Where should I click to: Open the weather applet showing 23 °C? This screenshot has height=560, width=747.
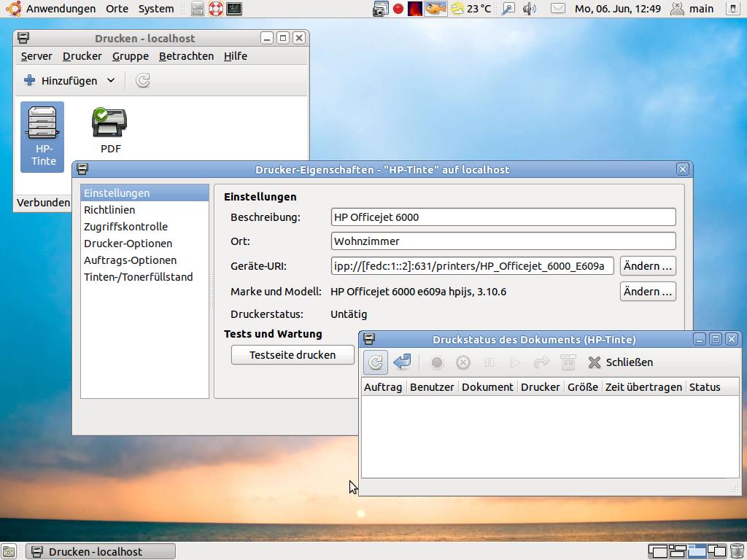coord(471,9)
